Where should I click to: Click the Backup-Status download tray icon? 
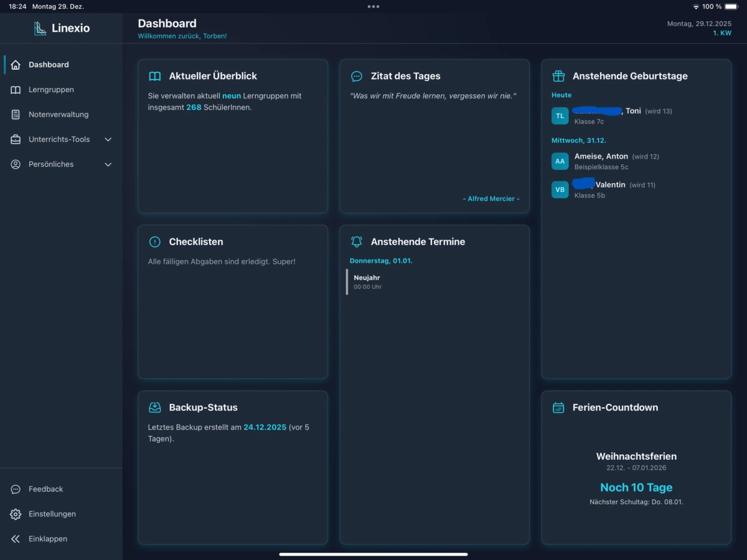(x=155, y=408)
